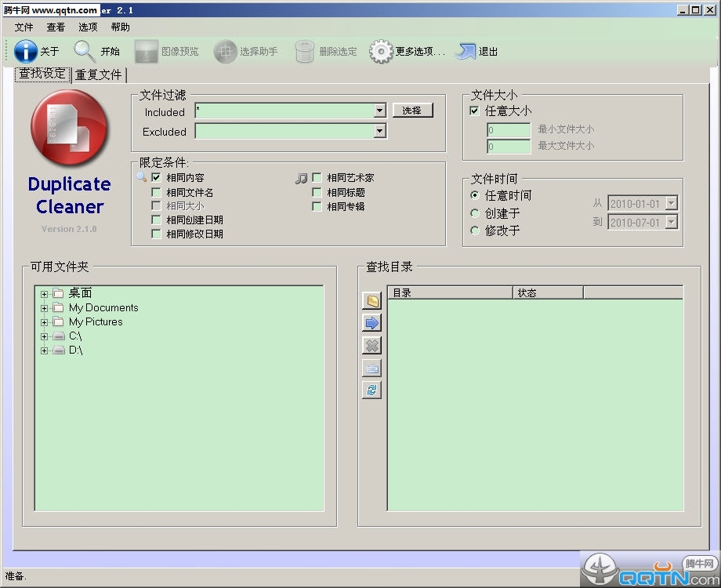
Task: Switch to the 查找设定 tab
Action: [42, 74]
